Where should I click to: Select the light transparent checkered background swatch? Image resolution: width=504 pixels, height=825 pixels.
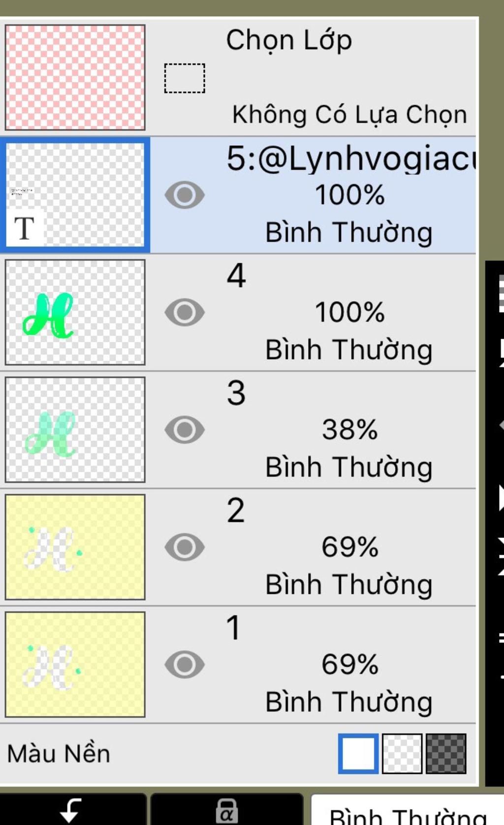[x=402, y=753]
